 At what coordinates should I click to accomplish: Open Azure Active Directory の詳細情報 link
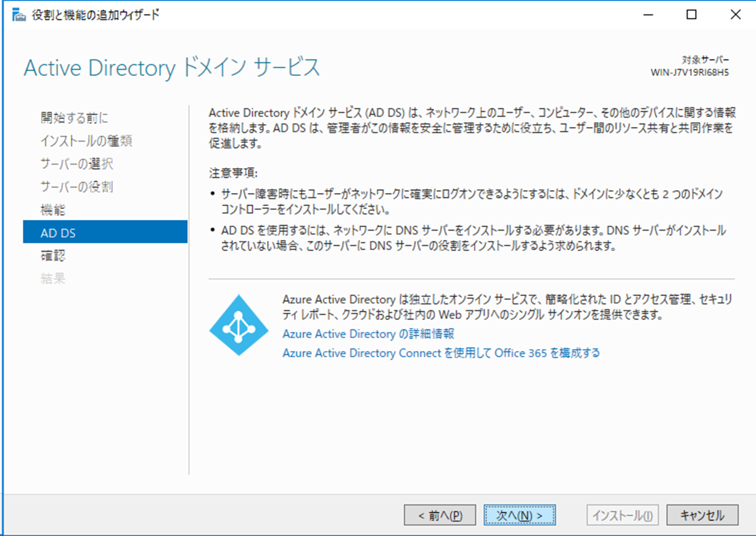click(x=368, y=334)
